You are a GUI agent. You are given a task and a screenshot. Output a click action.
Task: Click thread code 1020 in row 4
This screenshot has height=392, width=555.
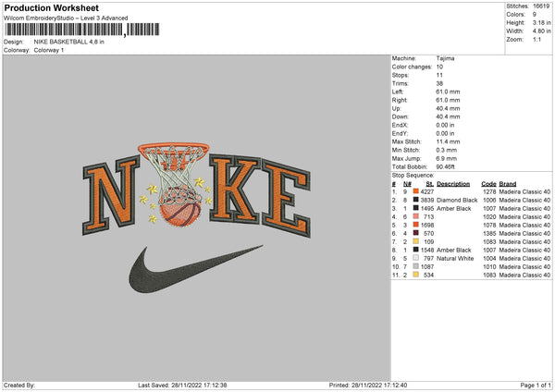coord(489,217)
